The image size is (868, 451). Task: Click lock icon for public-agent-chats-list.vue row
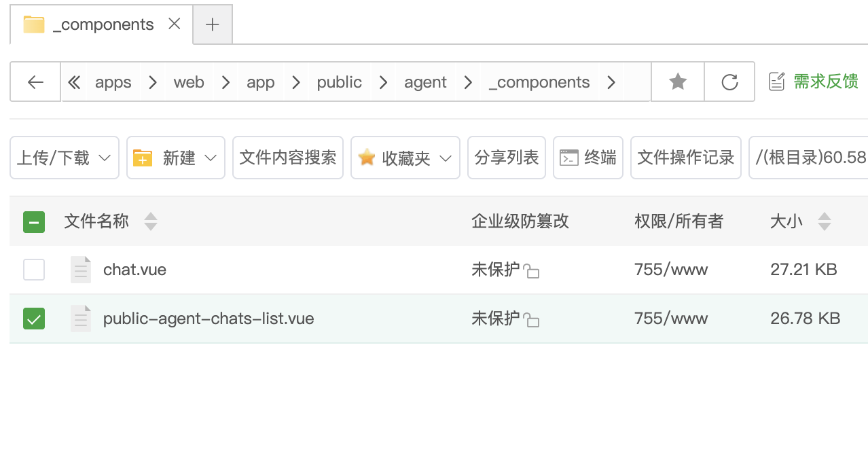pos(532,320)
